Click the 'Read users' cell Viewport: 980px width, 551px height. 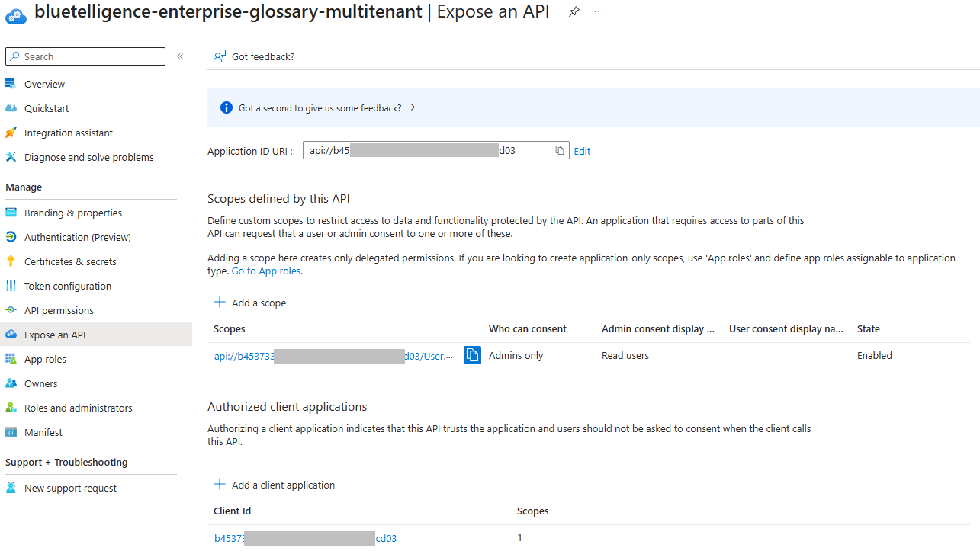pyautogui.click(x=625, y=355)
